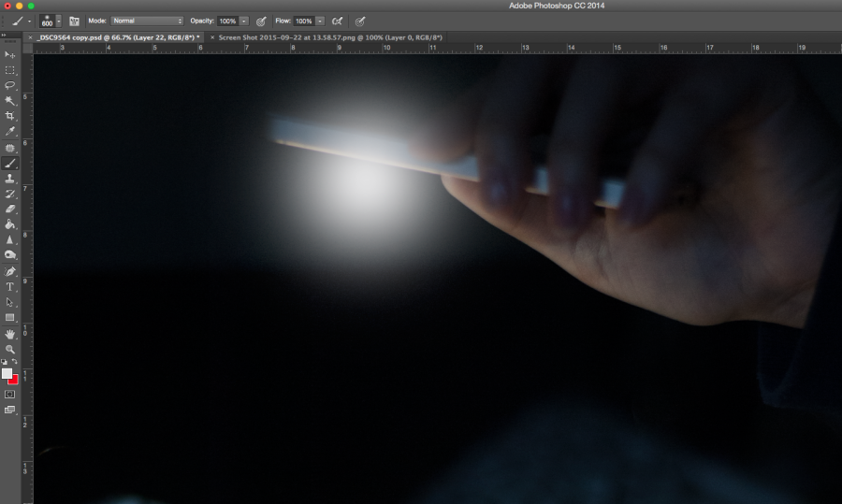Image resolution: width=842 pixels, height=504 pixels.
Task: Toggle pressure for size
Action: pyautogui.click(x=360, y=21)
